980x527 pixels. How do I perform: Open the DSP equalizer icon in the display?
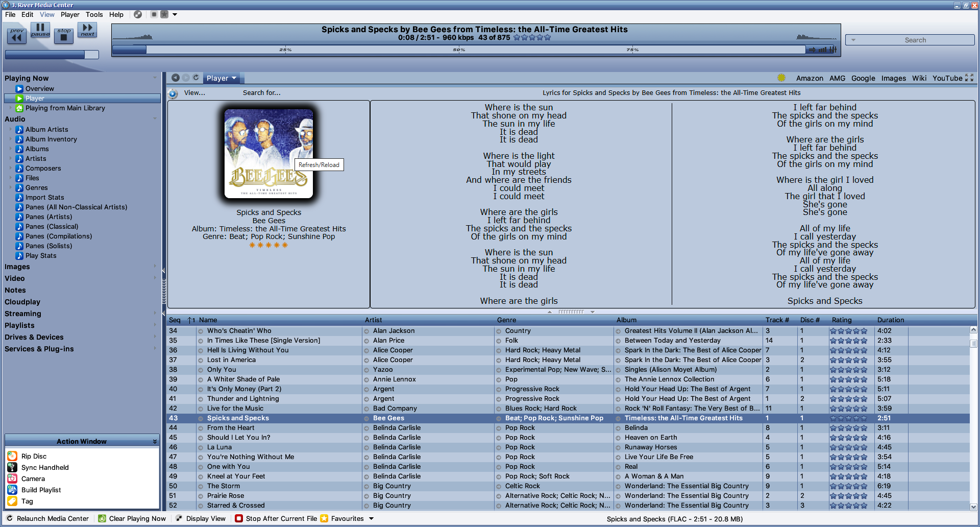click(x=833, y=50)
